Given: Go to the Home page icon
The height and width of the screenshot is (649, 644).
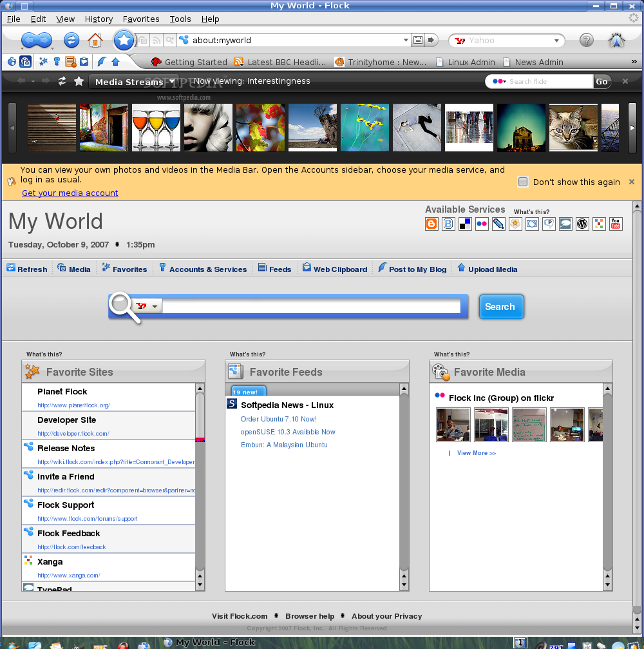Looking at the screenshot, I should pos(95,40).
